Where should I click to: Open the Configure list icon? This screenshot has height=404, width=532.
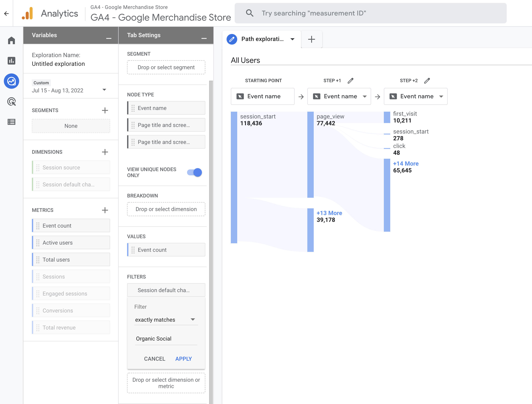tap(11, 122)
